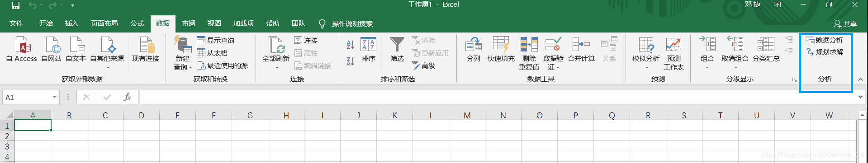Open 现有连接 existing connections
The width and height of the screenshot is (868, 163).
146,50
